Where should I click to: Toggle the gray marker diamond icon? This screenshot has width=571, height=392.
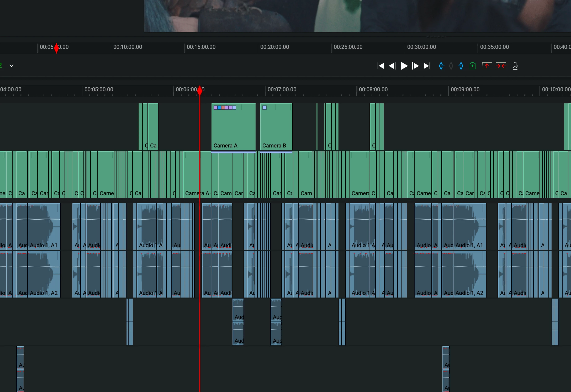(x=451, y=66)
